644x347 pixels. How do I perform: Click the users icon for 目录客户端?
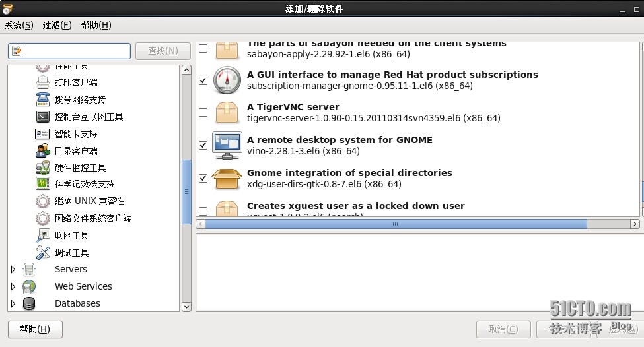coord(43,151)
